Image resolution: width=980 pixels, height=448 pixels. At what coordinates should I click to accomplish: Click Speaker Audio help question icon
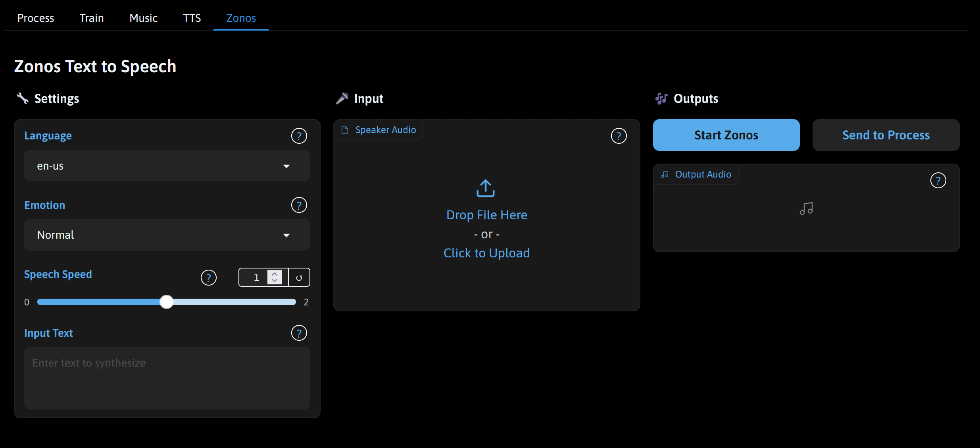[619, 136]
